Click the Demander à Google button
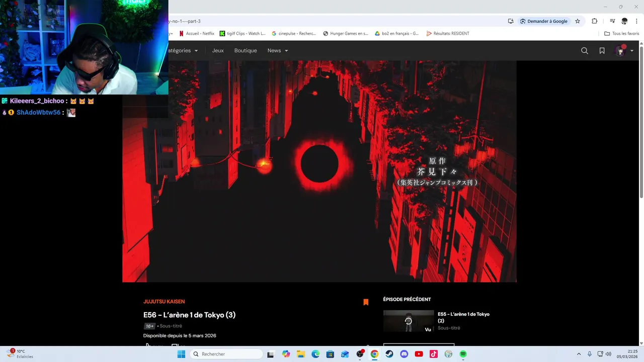The width and height of the screenshot is (644, 362). tap(544, 21)
